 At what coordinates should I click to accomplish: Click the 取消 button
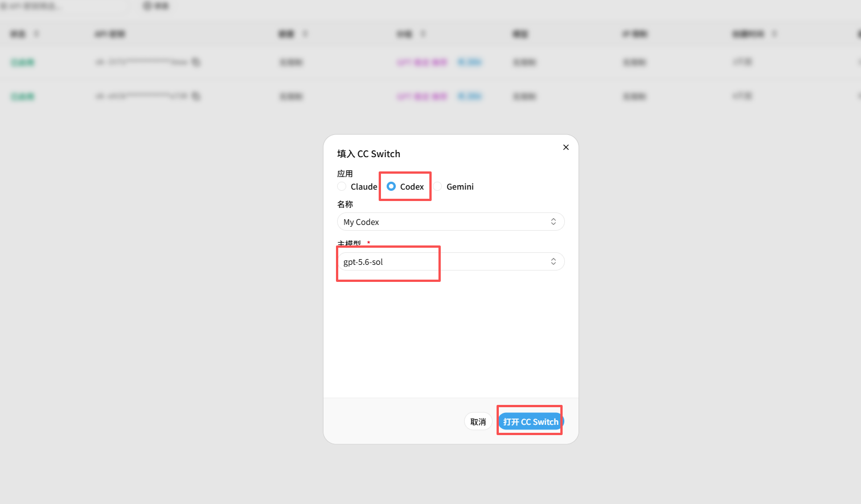click(478, 422)
